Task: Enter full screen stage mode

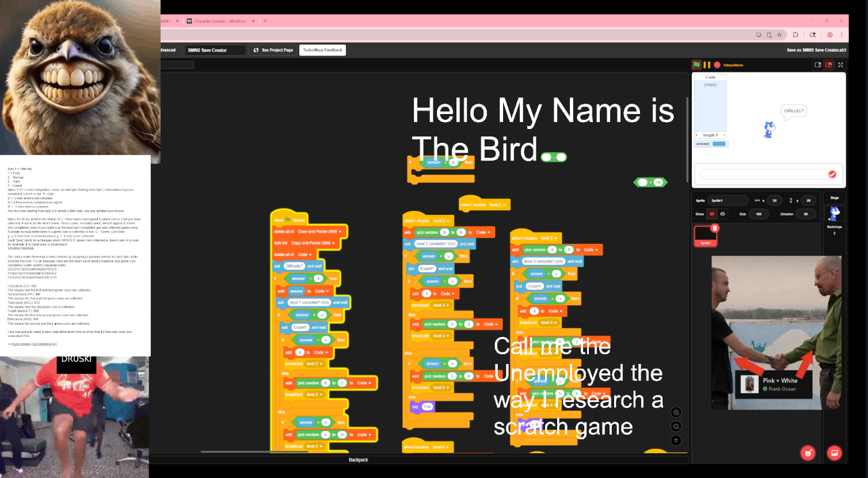Action: [x=840, y=65]
